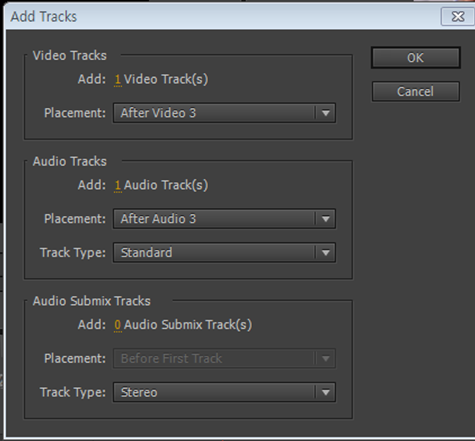Click the arrow beside Stereo track type
475x441 pixels.
coord(326,393)
